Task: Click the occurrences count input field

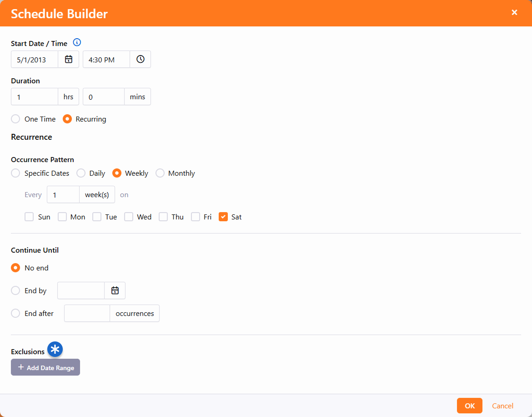Action: pos(87,313)
